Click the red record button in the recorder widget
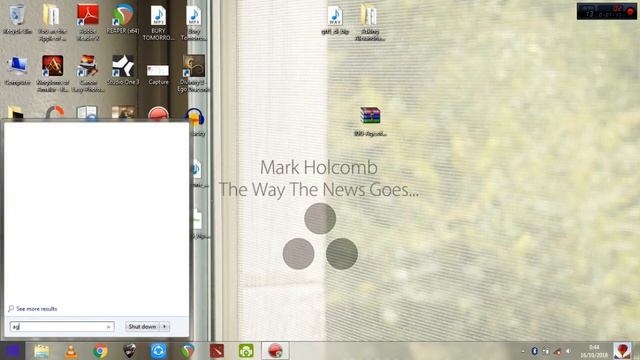The image size is (640, 360). pyautogui.click(x=630, y=11)
